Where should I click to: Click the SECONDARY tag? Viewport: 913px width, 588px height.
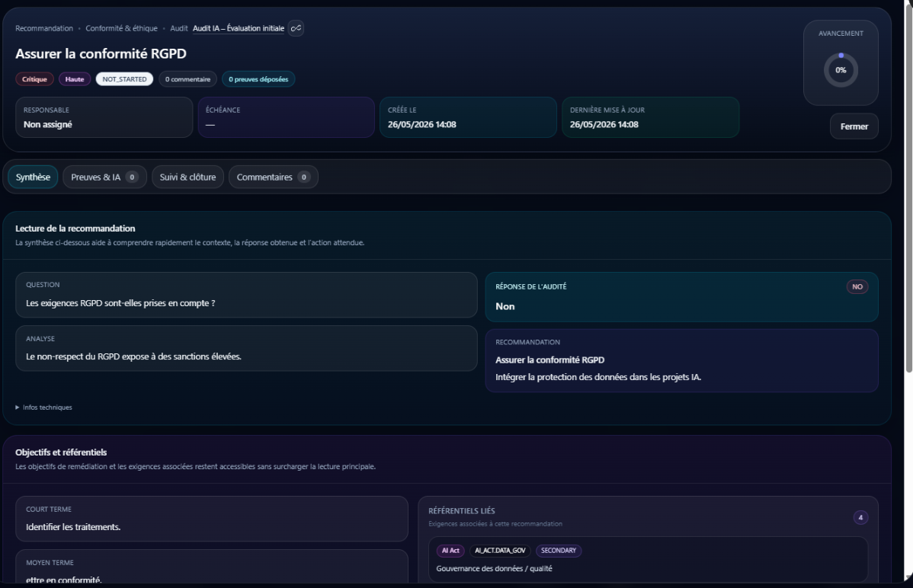click(558, 550)
